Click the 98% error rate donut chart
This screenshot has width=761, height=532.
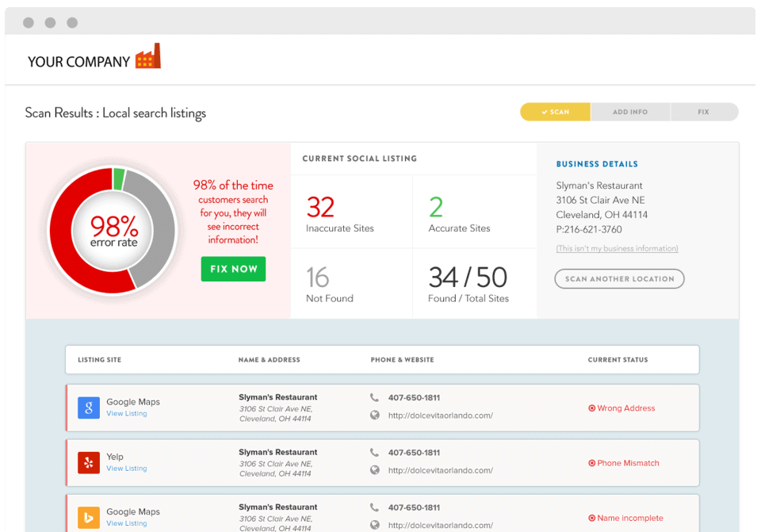[x=113, y=231]
